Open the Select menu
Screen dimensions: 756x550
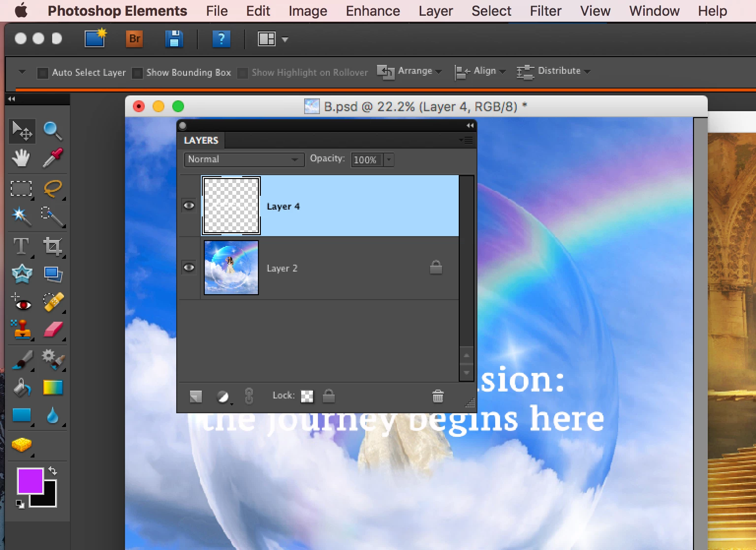click(491, 11)
